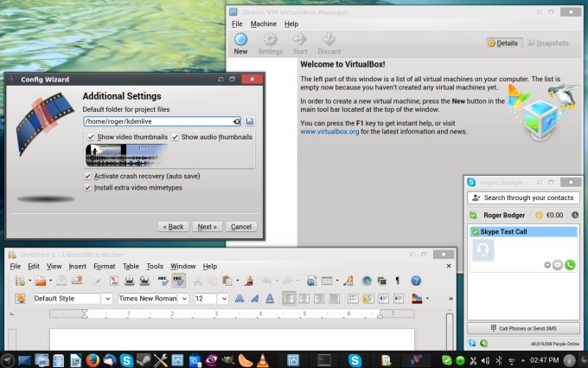Click the Skype Test Call contact row
Viewport: 588px width, 368px height.
[x=523, y=232]
